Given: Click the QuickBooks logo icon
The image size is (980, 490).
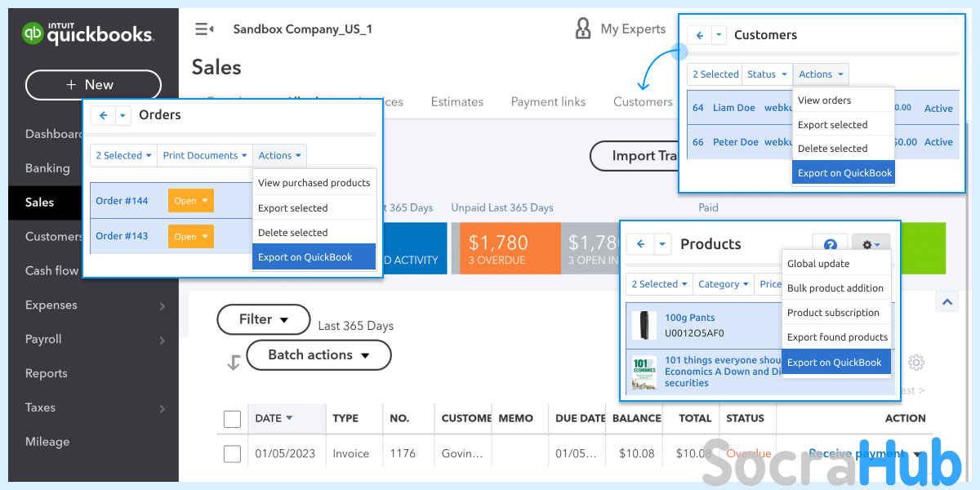Looking at the screenshot, I should pyautogui.click(x=33, y=33).
